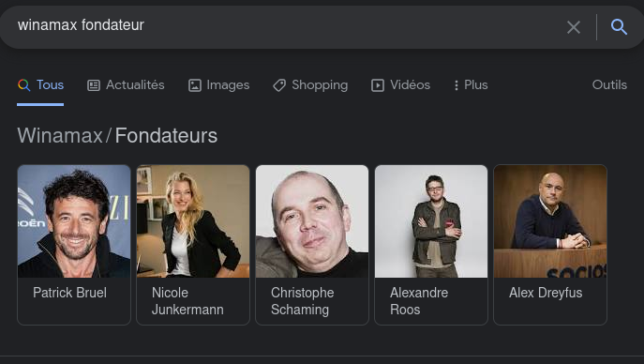The image size is (644, 364).
Task: Click the Winamax breadcrumb link
Action: point(60,136)
